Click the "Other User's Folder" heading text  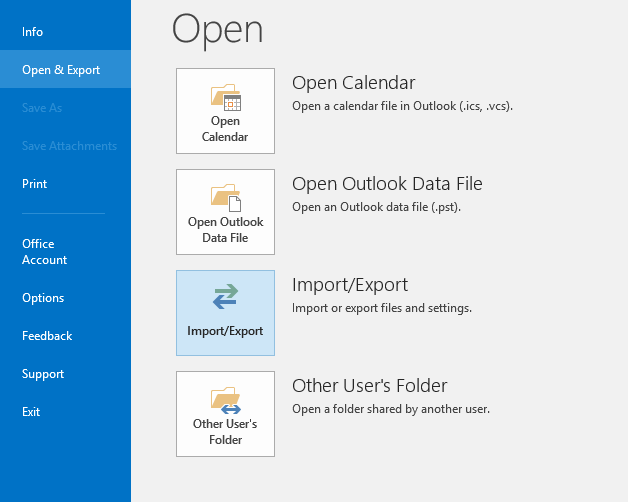369,386
